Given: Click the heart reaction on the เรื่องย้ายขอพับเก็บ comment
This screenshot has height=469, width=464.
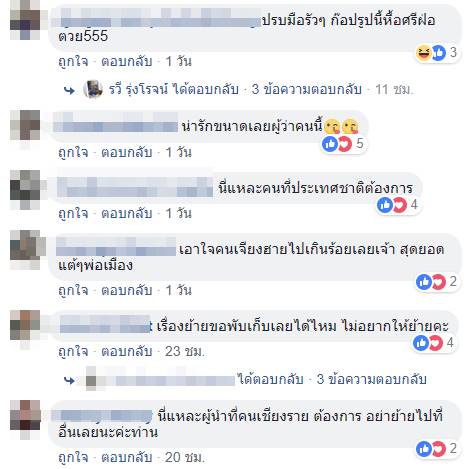Looking at the screenshot, I should point(436,343).
